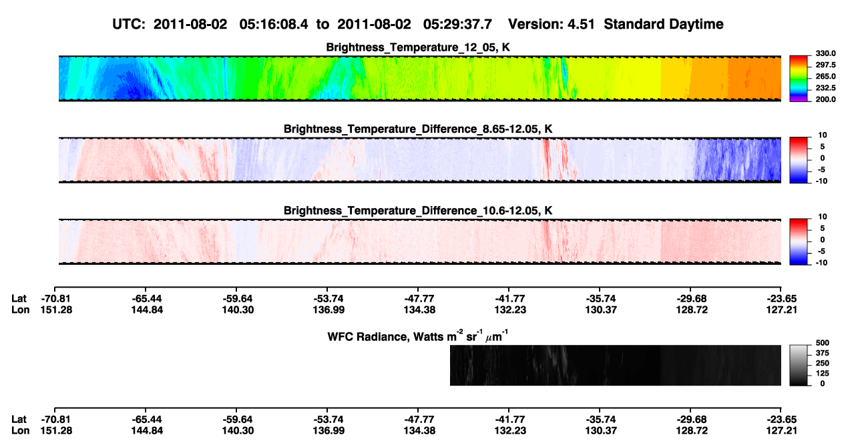Click 136.99 longitude on the bottom axis
The height and width of the screenshot is (445, 868).
[330, 430]
